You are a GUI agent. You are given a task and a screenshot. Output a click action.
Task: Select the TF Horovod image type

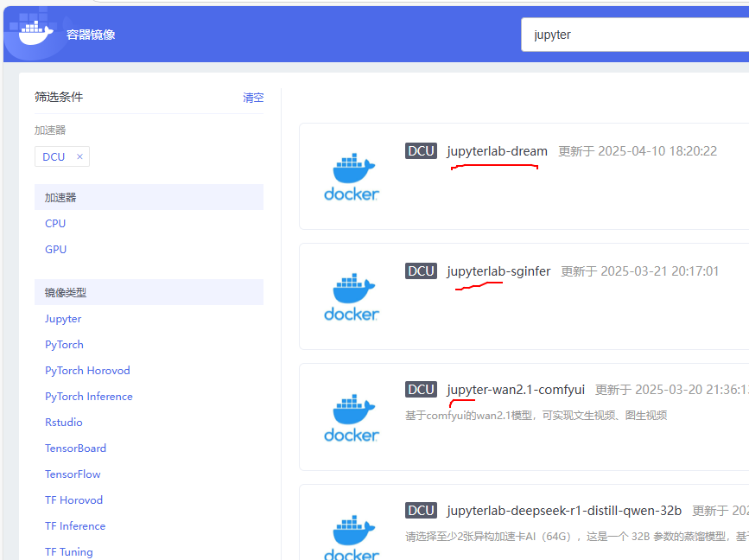point(73,500)
